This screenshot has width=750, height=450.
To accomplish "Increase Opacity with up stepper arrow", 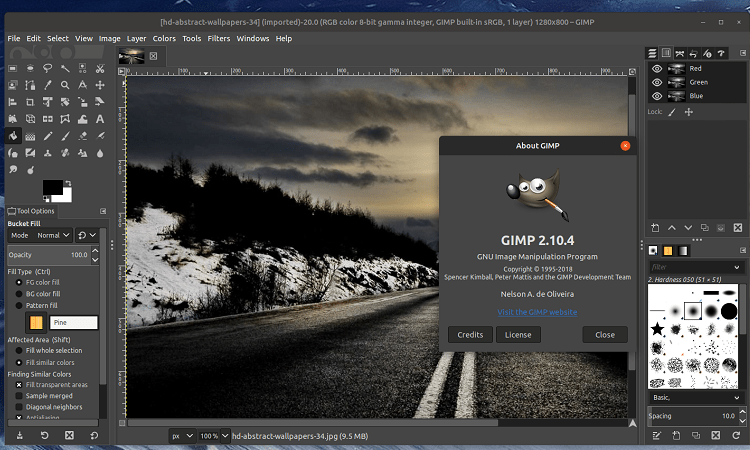I will [x=95, y=251].
